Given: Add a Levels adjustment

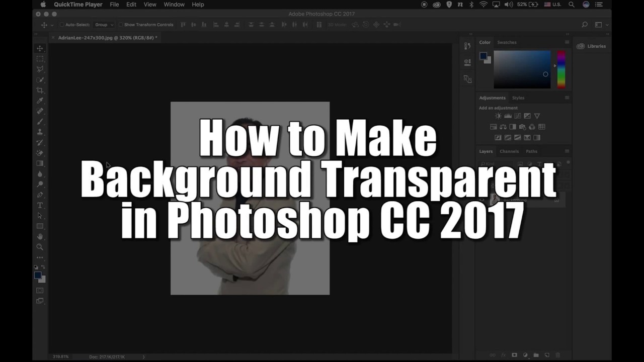Looking at the screenshot, I should (x=508, y=116).
